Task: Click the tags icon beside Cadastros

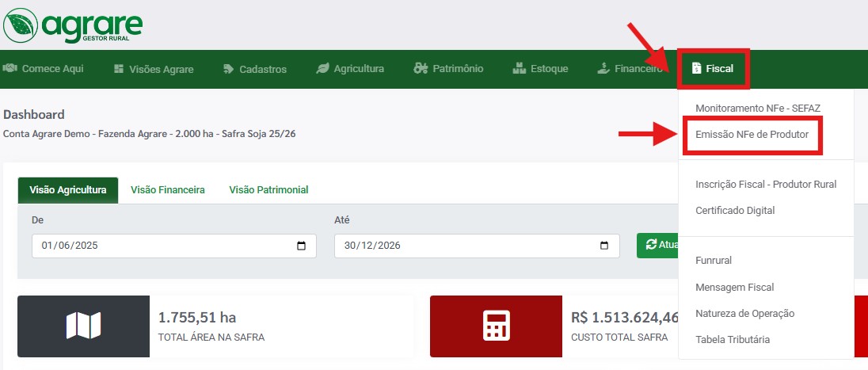Action: pyautogui.click(x=229, y=69)
